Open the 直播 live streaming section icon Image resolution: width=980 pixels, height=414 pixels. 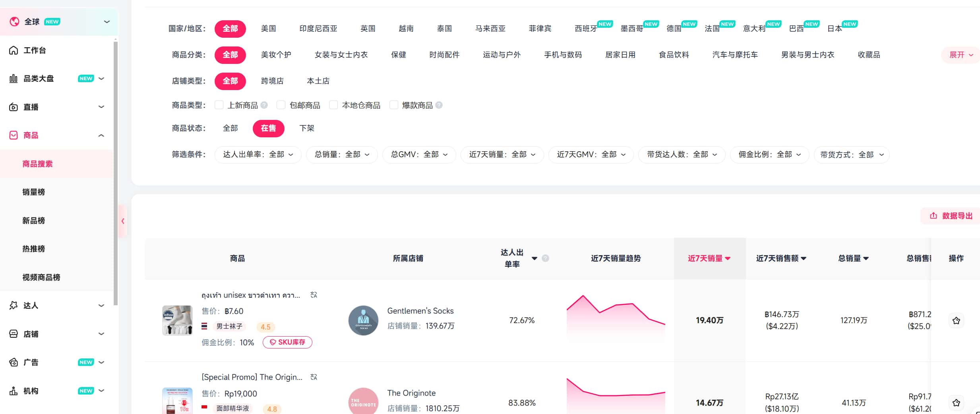tap(13, 107)
